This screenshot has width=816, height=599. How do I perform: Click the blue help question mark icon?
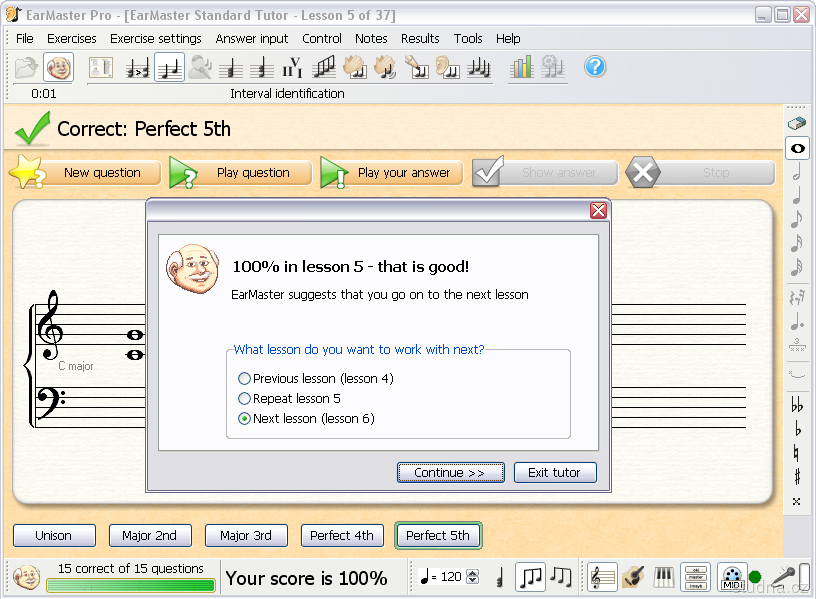point(595,67)
